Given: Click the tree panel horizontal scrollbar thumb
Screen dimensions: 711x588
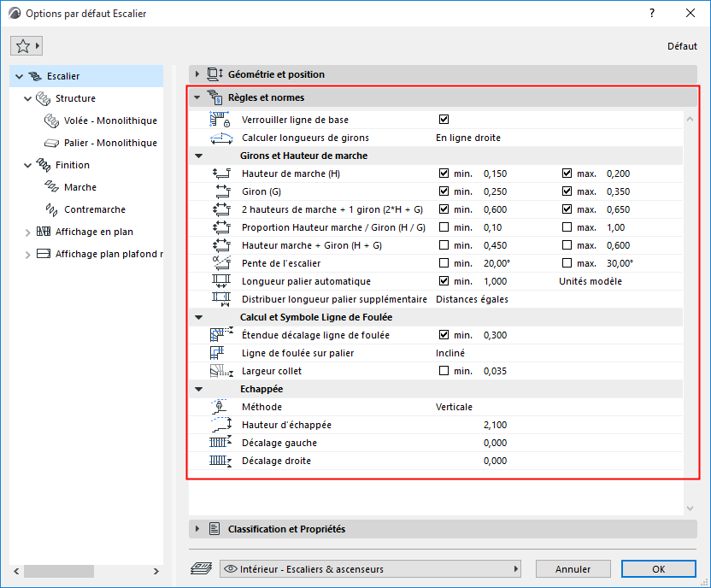Looking at the screenshot, I should point(59,571).
